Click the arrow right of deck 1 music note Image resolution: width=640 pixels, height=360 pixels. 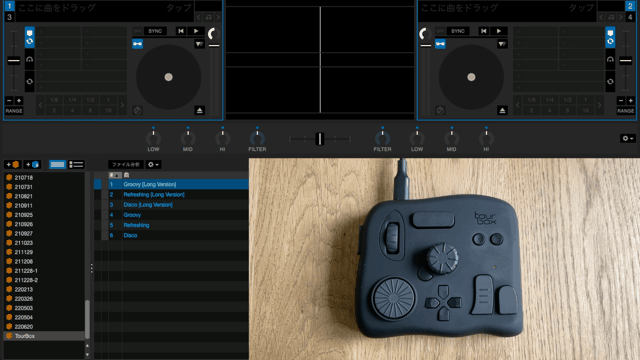(218, 17)
